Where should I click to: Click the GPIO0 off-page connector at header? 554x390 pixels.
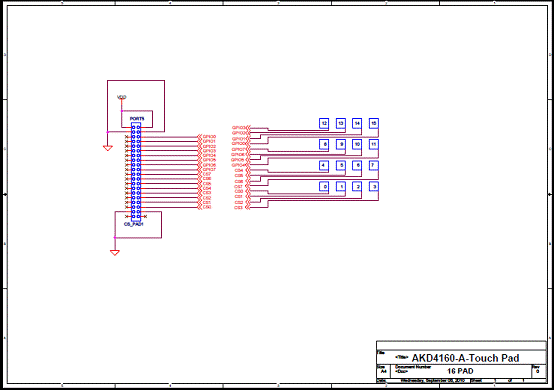pos(207,137)
